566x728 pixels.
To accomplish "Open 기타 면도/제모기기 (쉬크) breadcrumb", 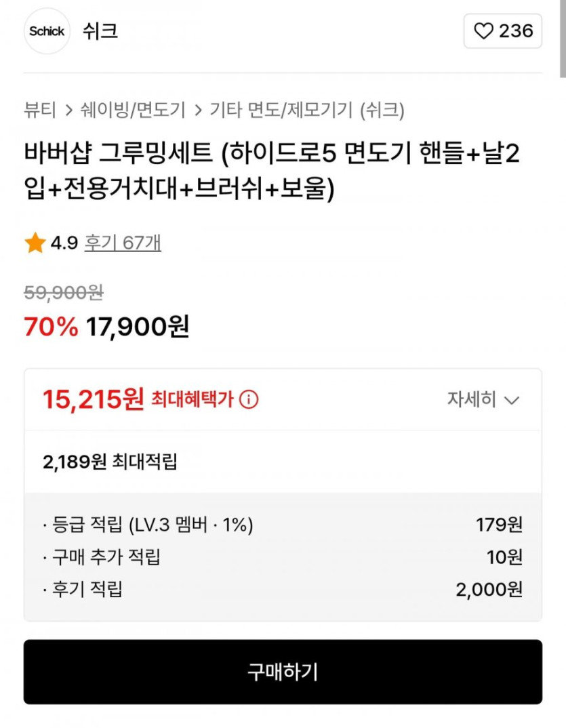I will point(306,110).
